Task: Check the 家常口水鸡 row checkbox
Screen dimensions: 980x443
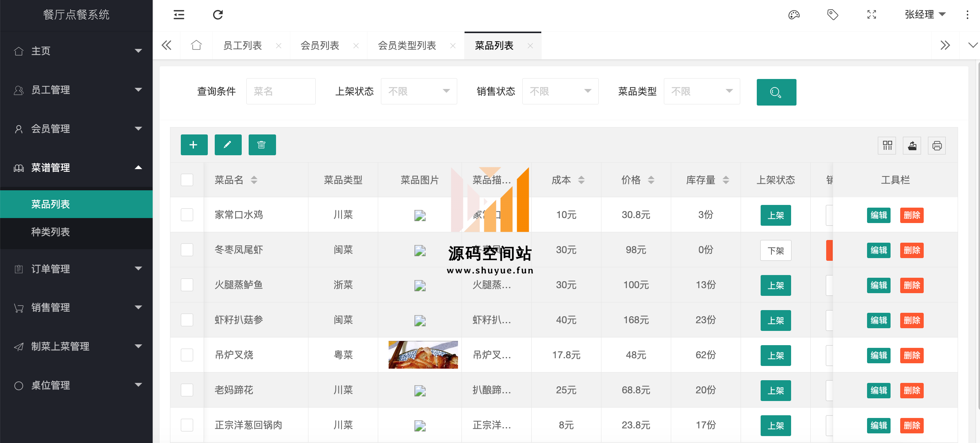Action: pyautogui.click(x=187, y=215)
